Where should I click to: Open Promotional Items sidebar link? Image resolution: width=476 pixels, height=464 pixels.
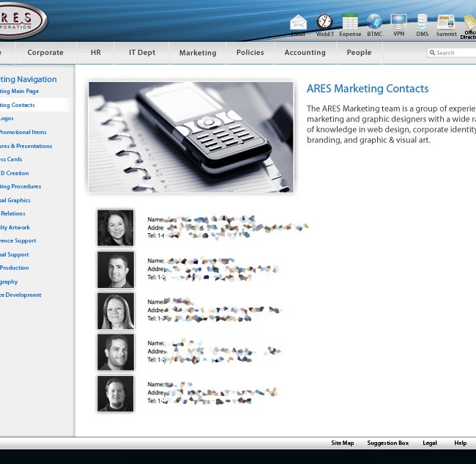(23, 132)
